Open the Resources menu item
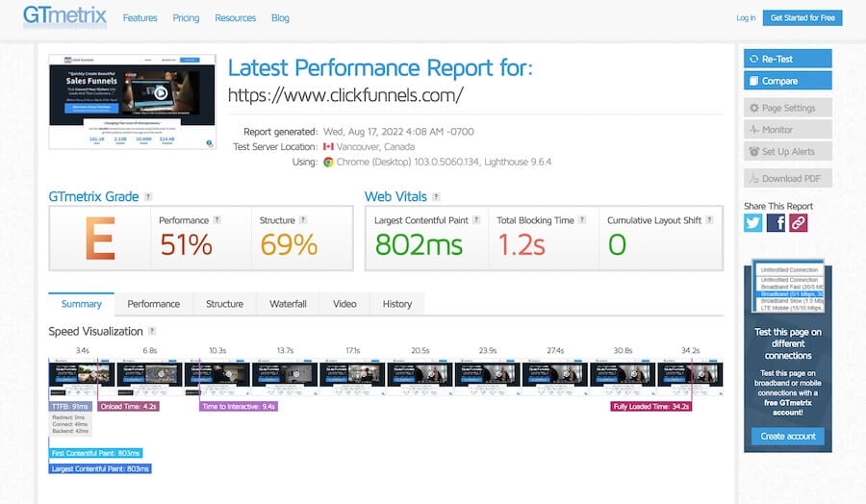The width and height of the screenshot is (866, 504). point(236,18)
